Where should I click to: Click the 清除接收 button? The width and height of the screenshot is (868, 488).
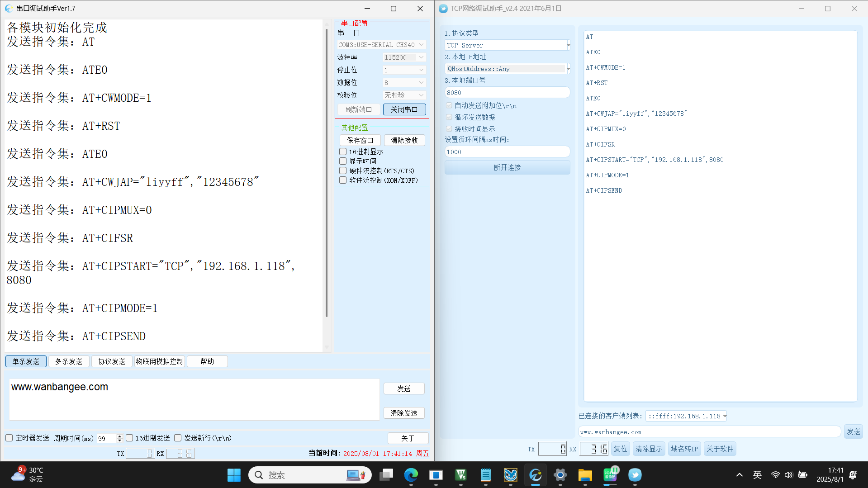point(404,140)
